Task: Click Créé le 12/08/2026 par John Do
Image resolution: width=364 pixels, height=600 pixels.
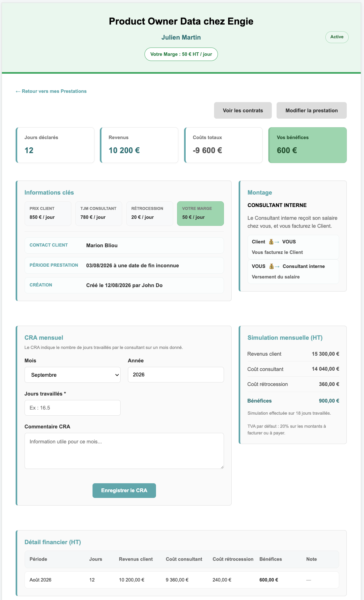Action: click(x=124, y=285)
